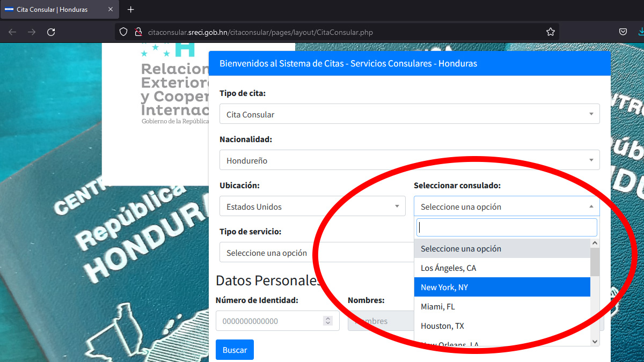The height and width of the screenshot is (362, 644).
Task: Reload the Cita Consular page
Action: point(51,32)
